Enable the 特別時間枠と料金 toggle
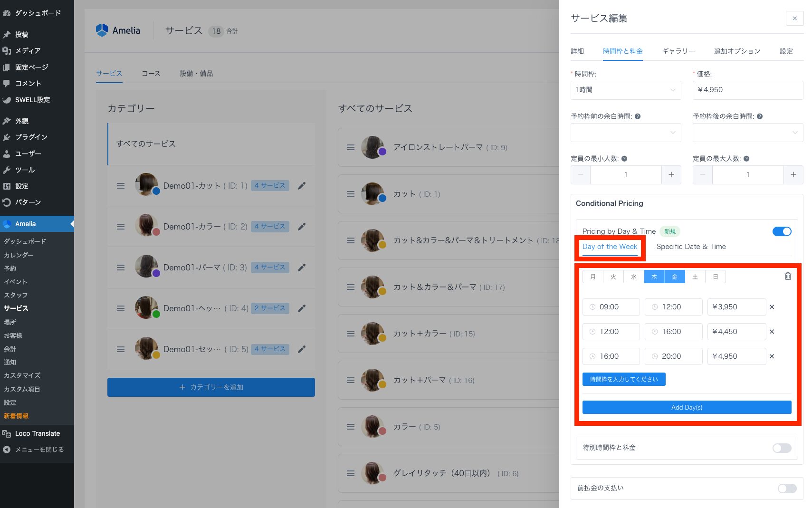 coord(782,448)
